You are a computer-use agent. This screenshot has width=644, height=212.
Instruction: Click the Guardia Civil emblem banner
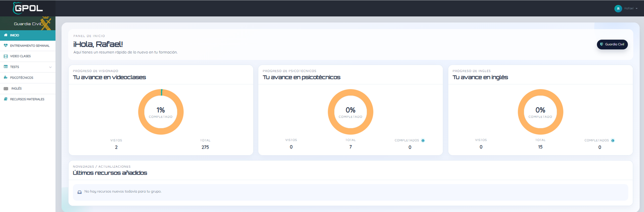click(x=28, y=23)
